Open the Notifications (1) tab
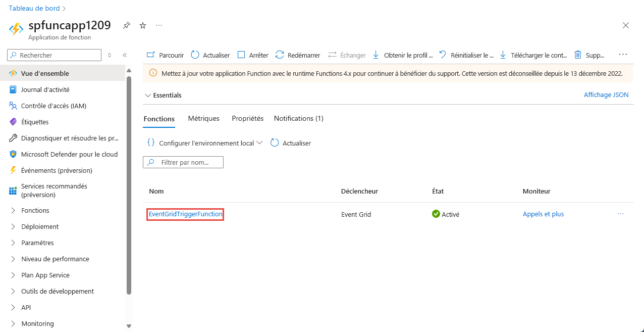644x332 pixels. 298,118
